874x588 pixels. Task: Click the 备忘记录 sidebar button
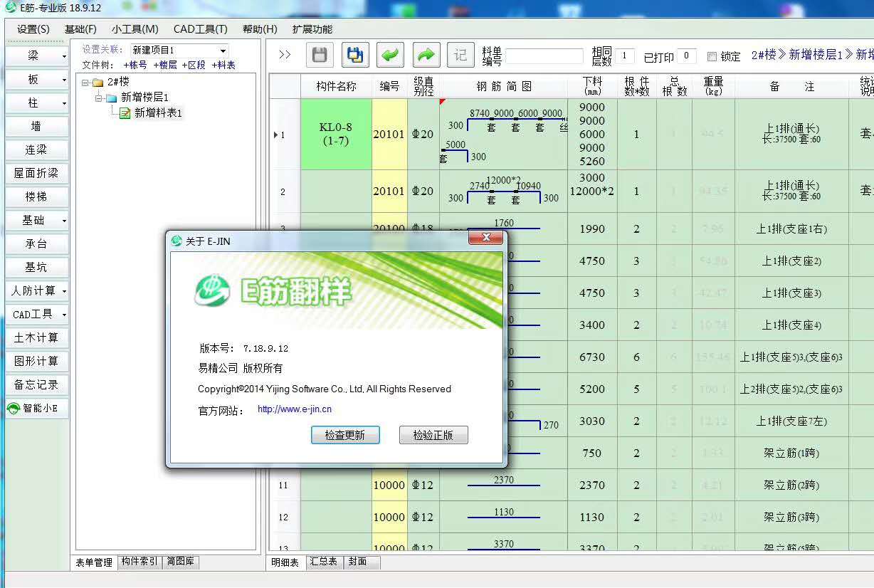click(x=37, y=385)
